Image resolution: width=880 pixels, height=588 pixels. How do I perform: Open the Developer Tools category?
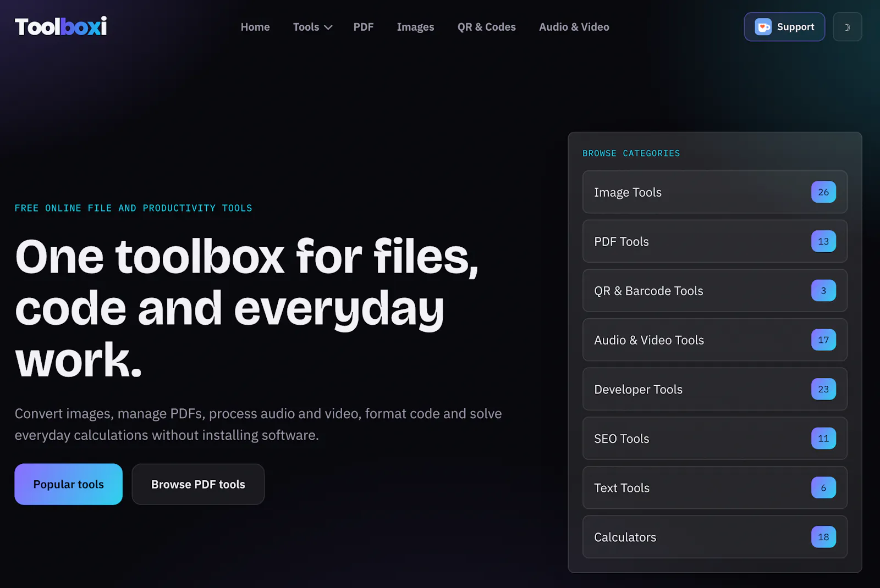(x=715, y=389)
